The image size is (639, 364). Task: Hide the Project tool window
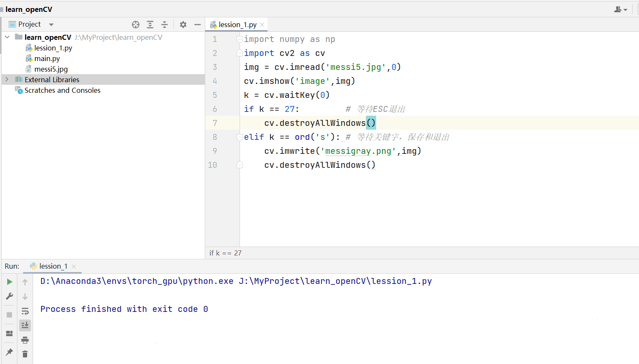click(x=198, y=25)
